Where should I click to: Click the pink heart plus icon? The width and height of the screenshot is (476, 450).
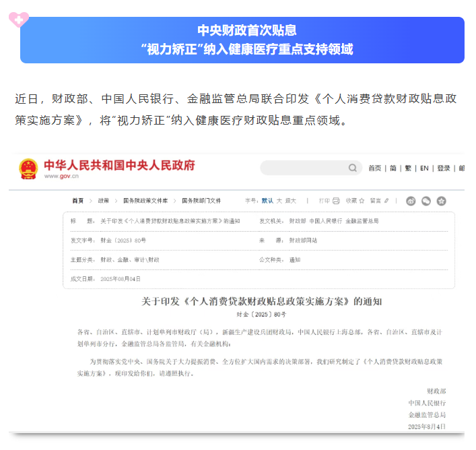[18, 18]
